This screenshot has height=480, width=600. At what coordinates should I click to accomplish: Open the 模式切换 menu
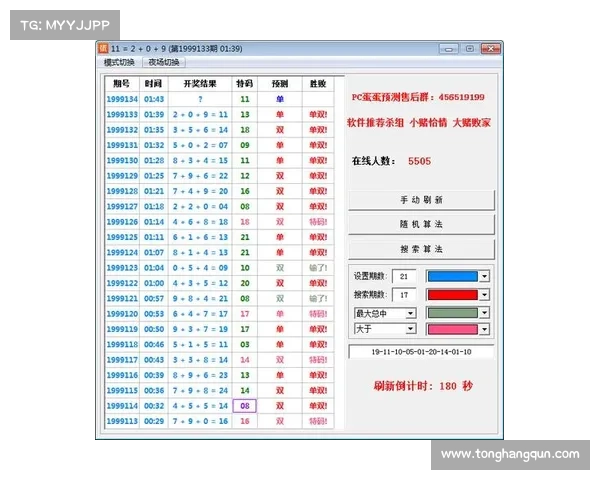[119, 62]
